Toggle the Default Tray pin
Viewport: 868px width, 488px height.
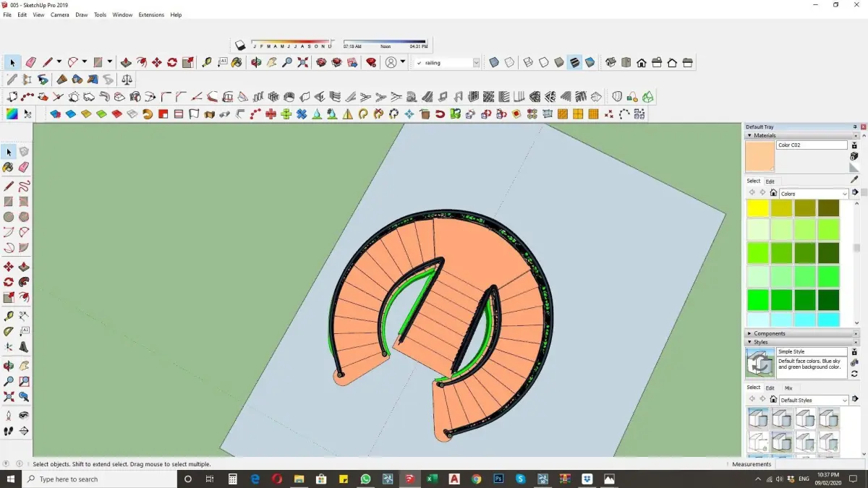(x=854, y=127)
